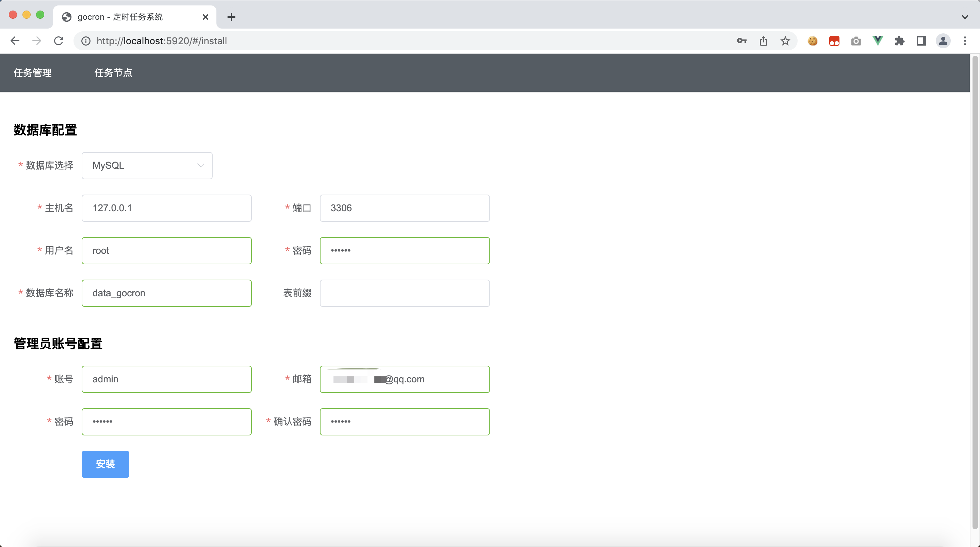Click the 邮箱 label
Screen dimensions: 980x547
coord(302,379)
